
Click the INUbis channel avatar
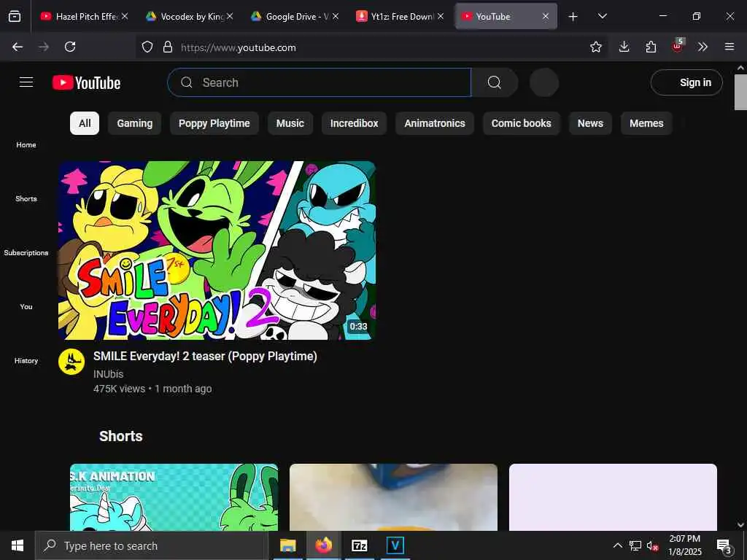coord(71,362)
